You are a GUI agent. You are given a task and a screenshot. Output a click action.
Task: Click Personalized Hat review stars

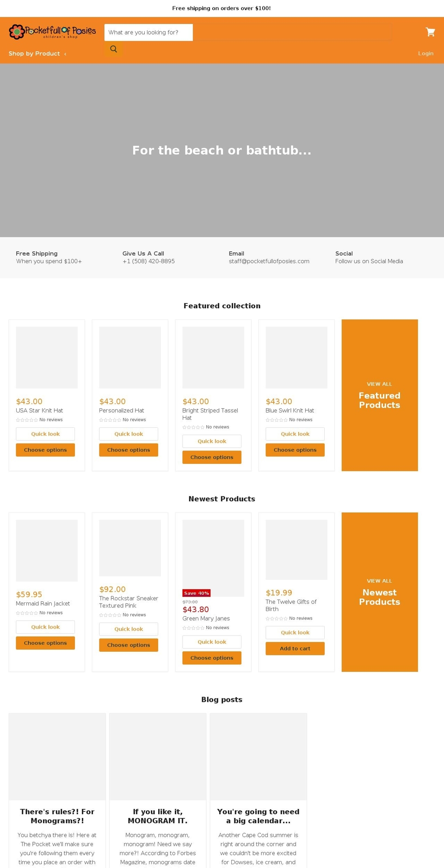coord(110,420)
